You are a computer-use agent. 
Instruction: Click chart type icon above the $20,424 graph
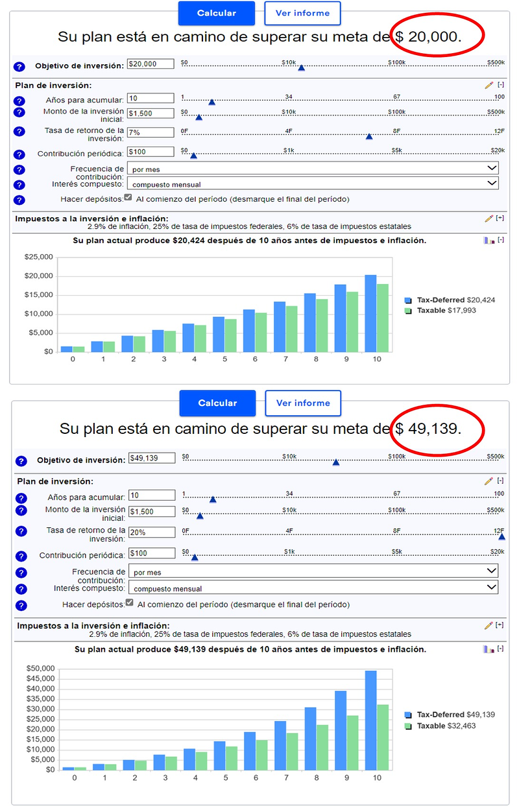coord(487,240)
